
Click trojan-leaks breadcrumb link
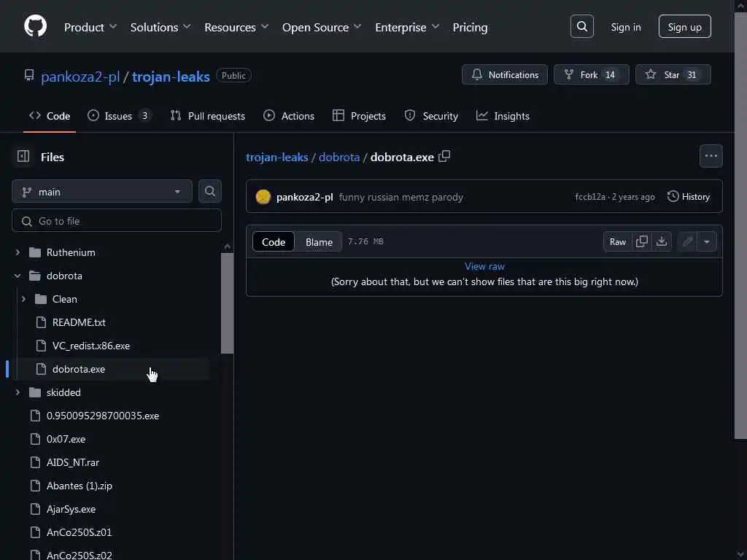pos(276,157)
